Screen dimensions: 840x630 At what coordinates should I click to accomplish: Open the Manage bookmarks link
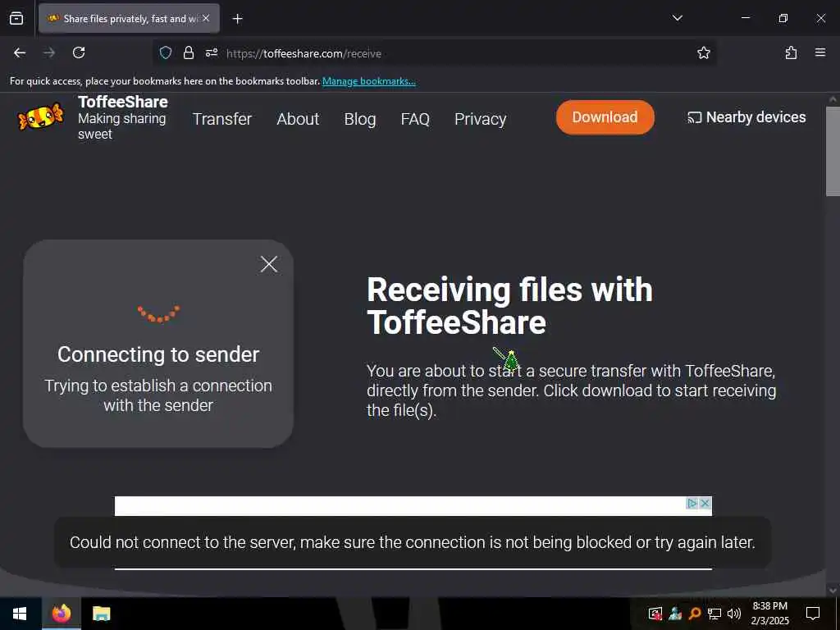[368, 81]
